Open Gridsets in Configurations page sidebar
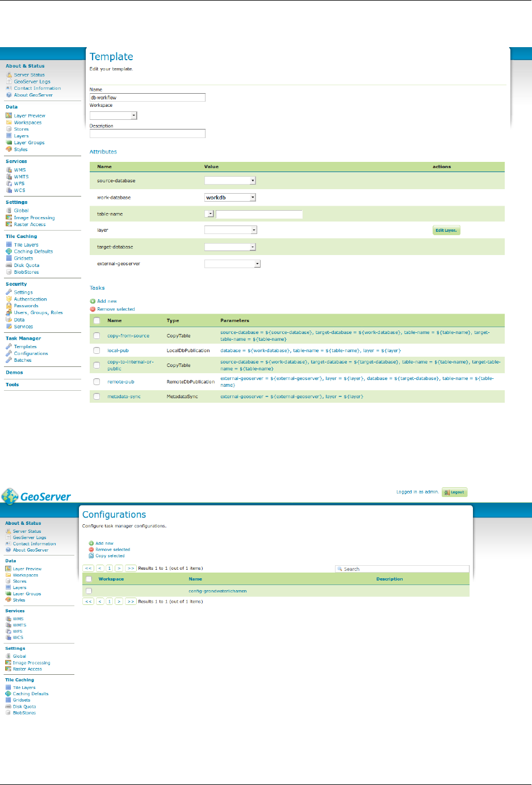Viewport: 532px width, 785px height. (22, 700)
